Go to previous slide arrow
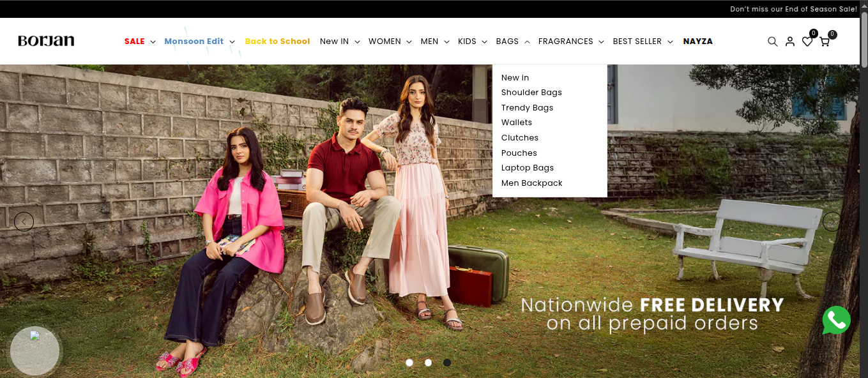868x378 pixels. 24,222
